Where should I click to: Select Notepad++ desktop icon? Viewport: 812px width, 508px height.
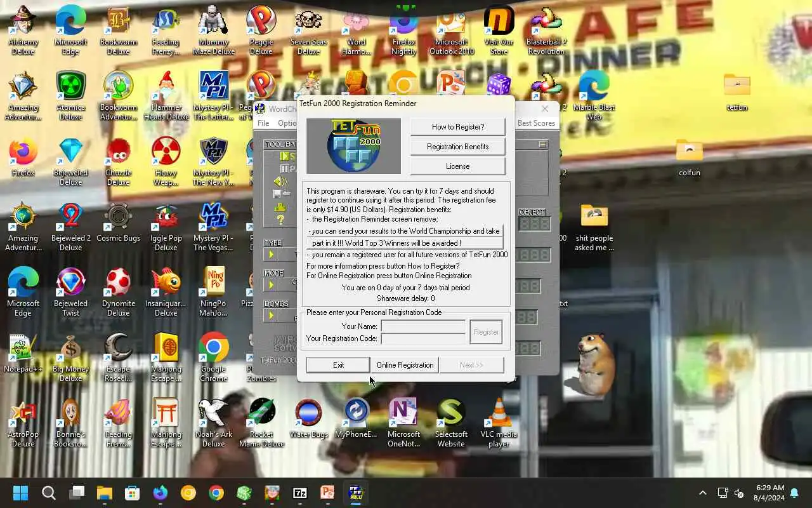tap(23, 352)
